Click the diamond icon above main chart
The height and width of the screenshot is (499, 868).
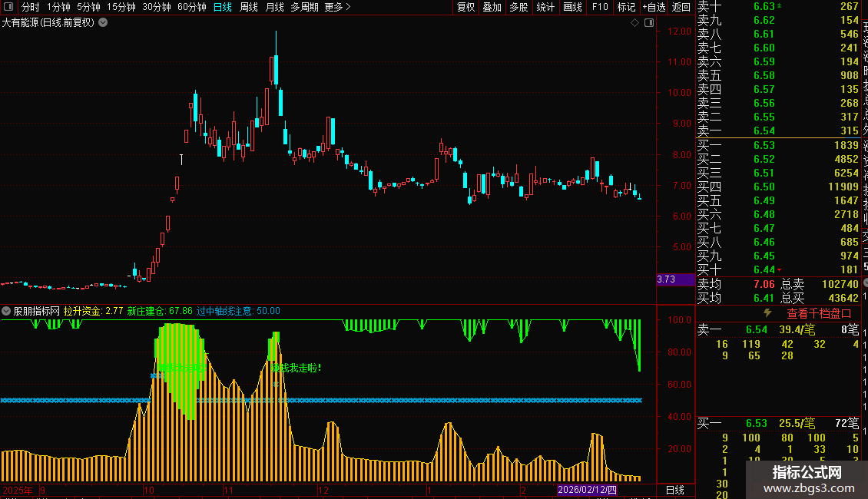click(635, 23)
